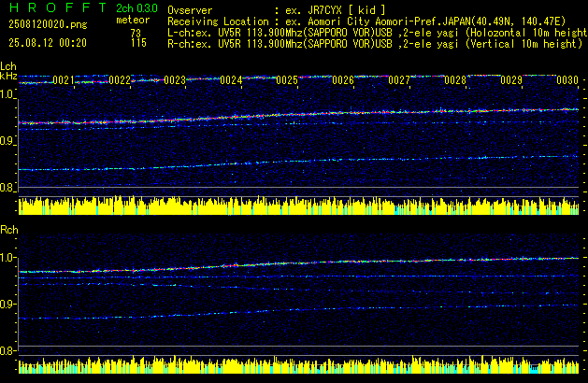This screenshot has width=588, height=383.
Task: Click the 0025 time marker
Action: 287,80
